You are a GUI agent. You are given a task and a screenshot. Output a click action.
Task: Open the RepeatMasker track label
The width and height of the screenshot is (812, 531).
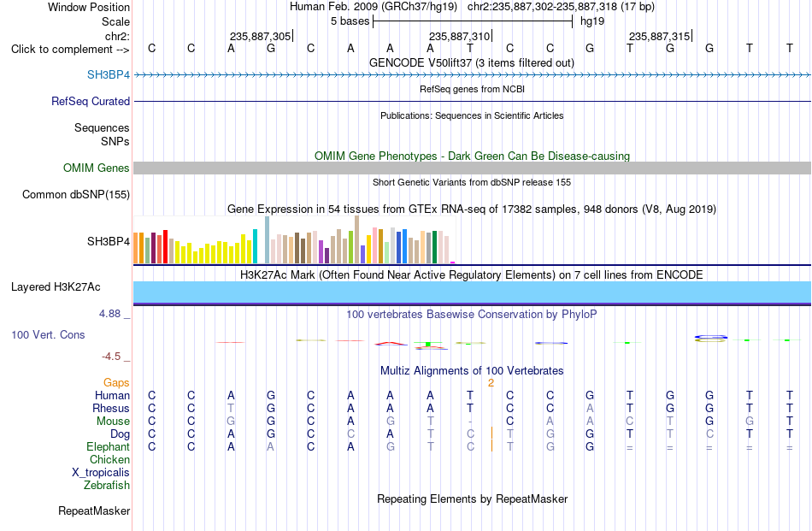pos(94,510)
